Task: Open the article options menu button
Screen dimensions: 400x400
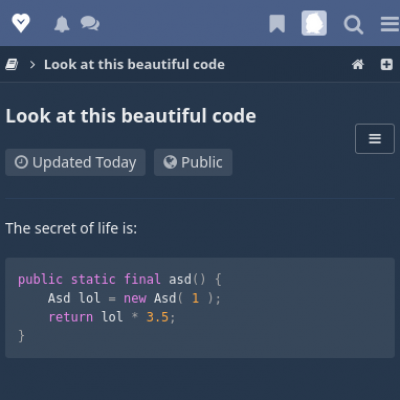Action: point(375,139)
